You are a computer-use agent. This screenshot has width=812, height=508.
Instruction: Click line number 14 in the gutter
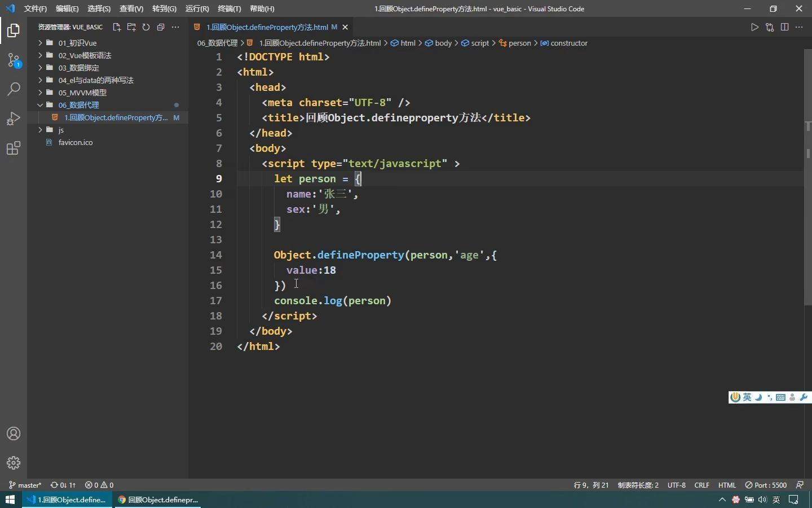click(216, 255)
